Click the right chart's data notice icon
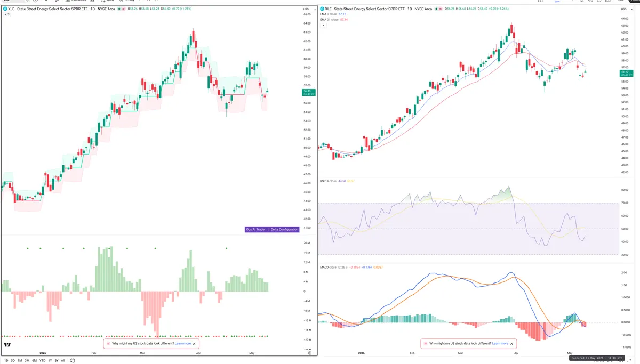The height and width of the screenshot is (364, 640). pos(441,9)
